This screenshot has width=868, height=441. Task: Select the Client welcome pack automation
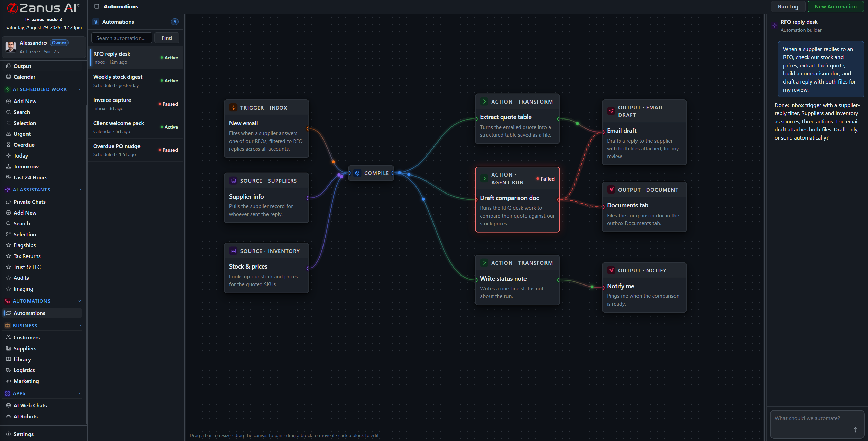(136, 127)
